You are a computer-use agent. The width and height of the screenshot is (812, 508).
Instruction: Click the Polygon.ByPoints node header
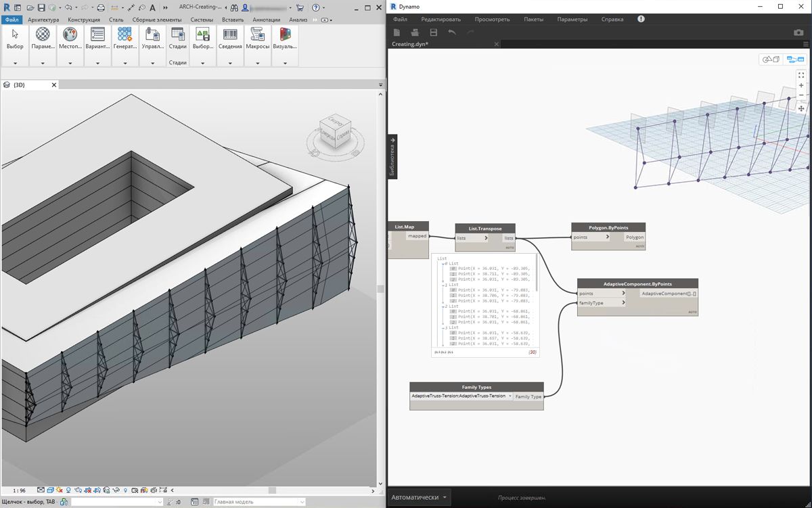click(x=608, y=228)
